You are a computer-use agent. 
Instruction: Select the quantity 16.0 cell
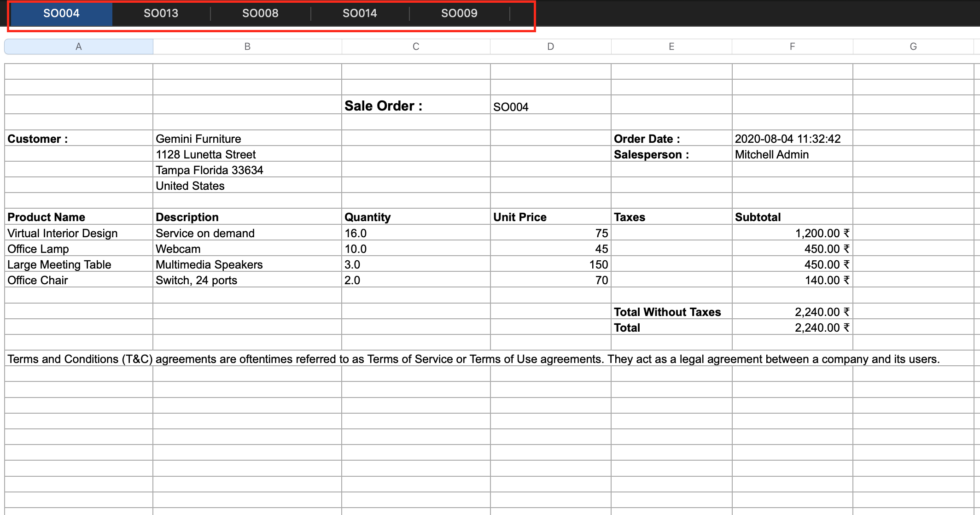pyautogui.click(x=416, y=233)
